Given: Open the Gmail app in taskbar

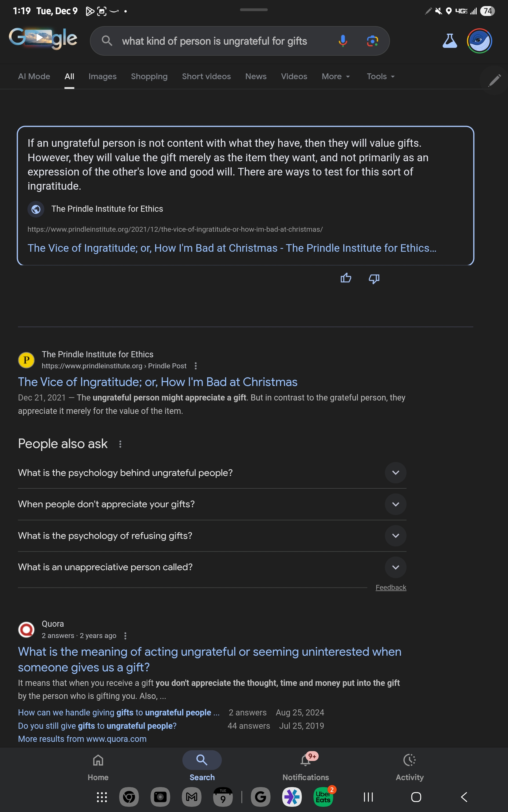Looking at the screenshot, I should click(191, 797).
